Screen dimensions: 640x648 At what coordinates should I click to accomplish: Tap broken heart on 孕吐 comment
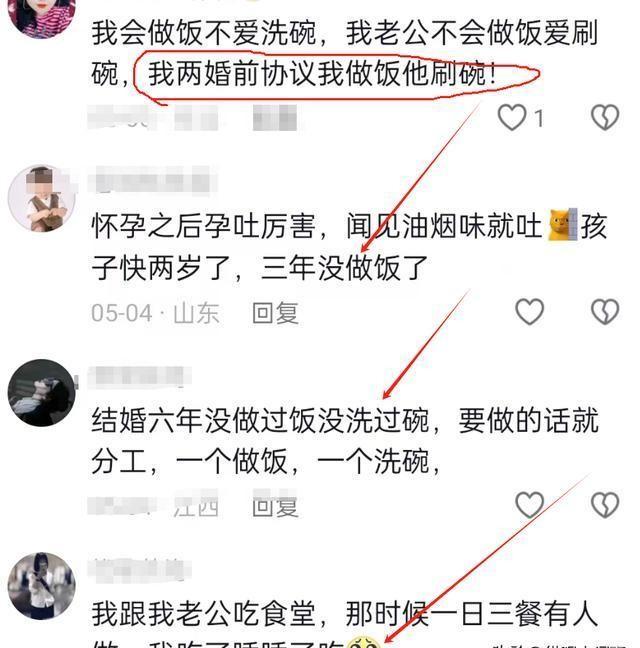605,311
